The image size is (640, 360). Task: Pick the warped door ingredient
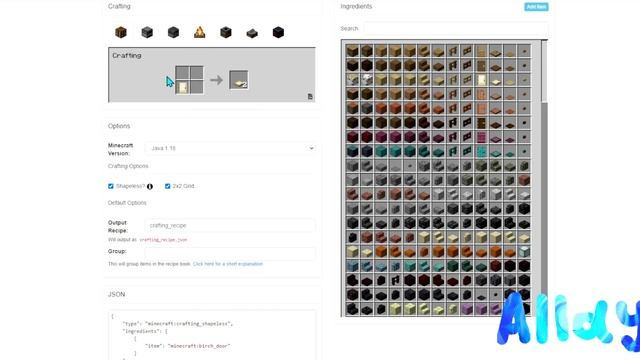click(x=481, y=151)
